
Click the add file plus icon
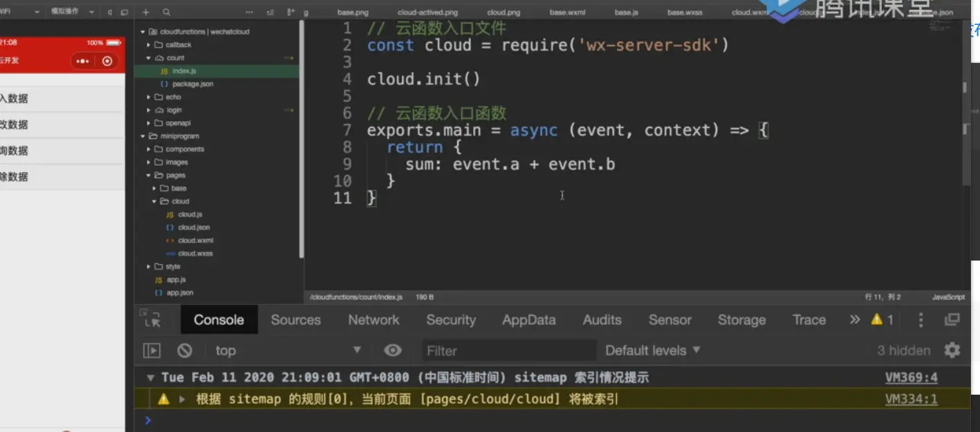point(145,12)
